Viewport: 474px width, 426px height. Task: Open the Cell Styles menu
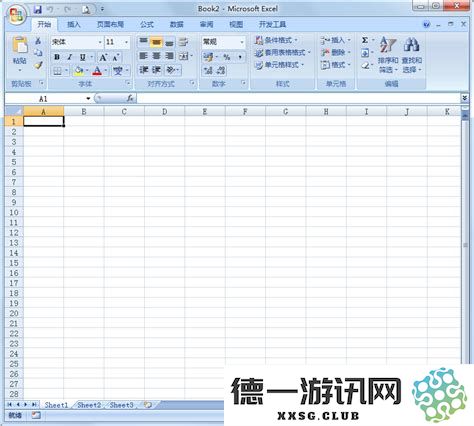click(279, 65)
